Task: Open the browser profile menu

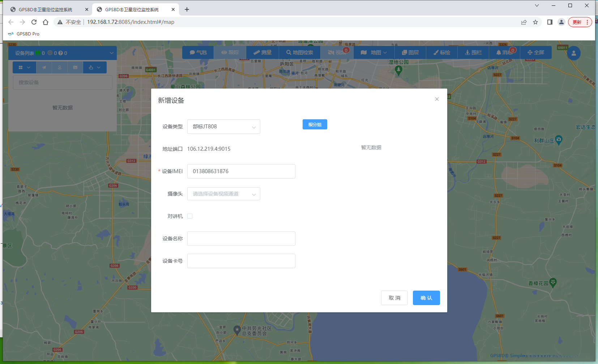Action: pos(561,22)
